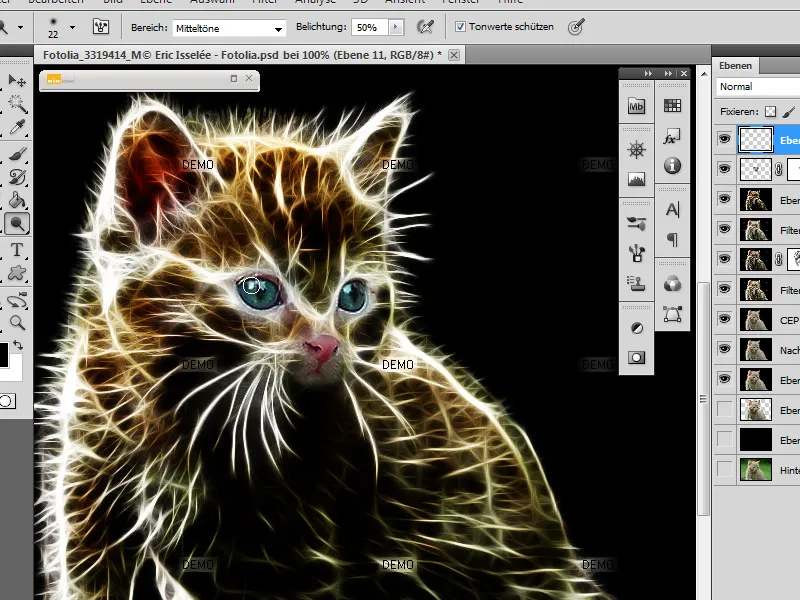Screen dimensions: 800x600
Task: Select the green Hint layer thumbnail
Action: (x=756, y=470)
